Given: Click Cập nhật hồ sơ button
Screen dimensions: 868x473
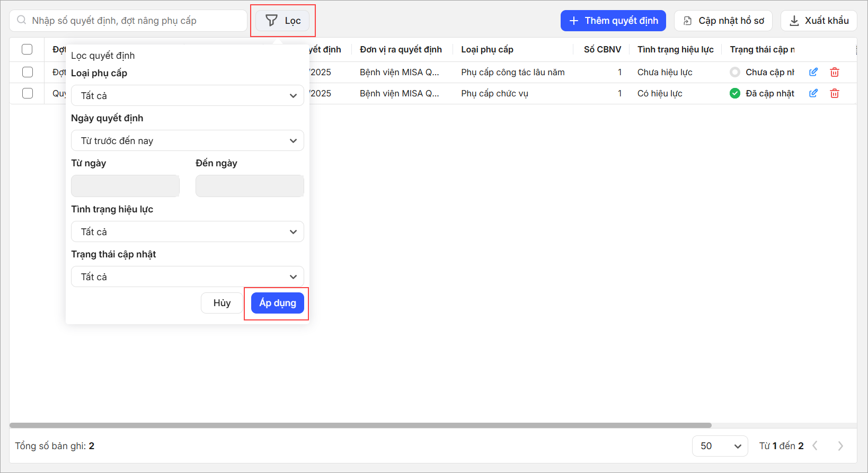Looking at the screenshot, I should (723, 21).
